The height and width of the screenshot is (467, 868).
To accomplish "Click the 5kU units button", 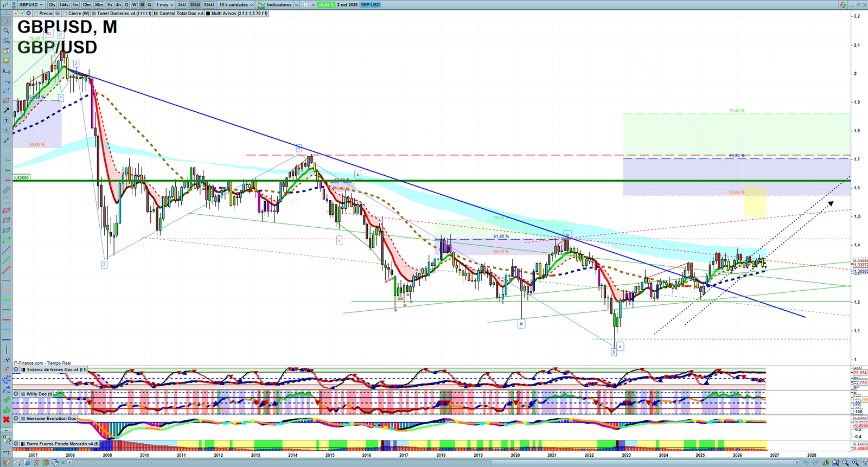I will (x=182, y=5).
